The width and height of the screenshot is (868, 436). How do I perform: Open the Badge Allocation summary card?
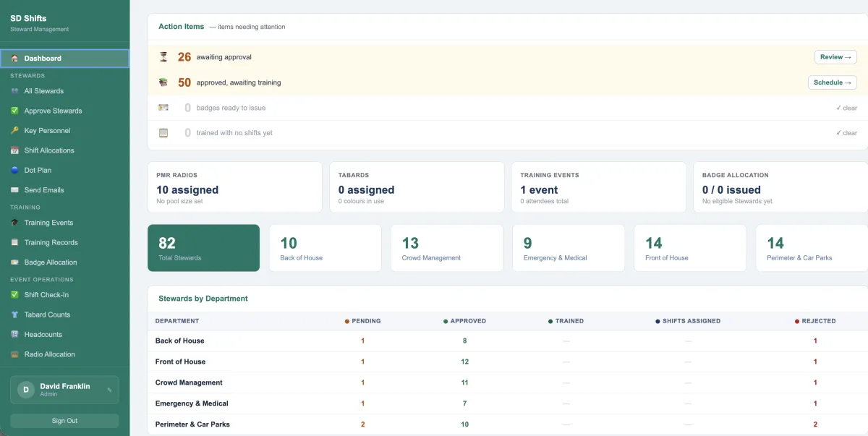(x=780, y=187)
